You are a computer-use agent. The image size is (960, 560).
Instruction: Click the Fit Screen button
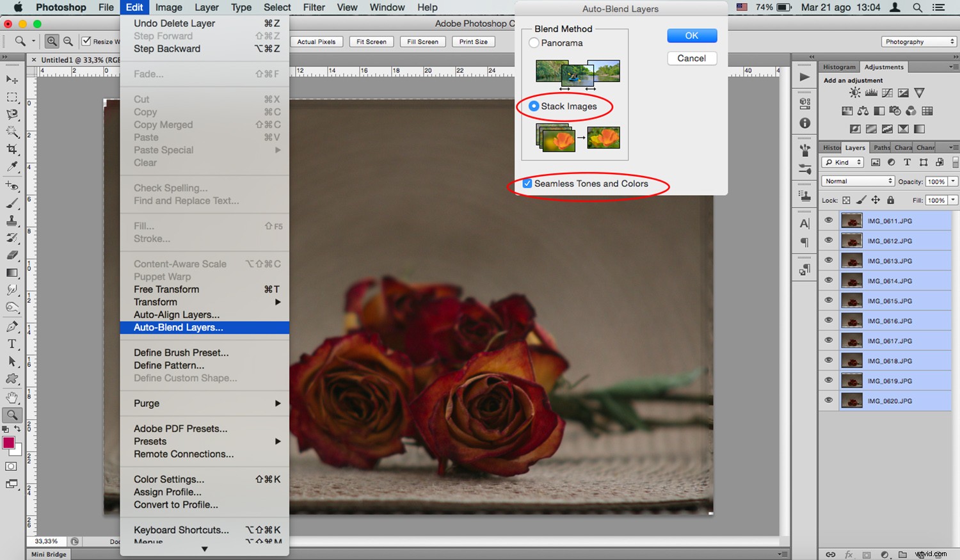point(371,42)
